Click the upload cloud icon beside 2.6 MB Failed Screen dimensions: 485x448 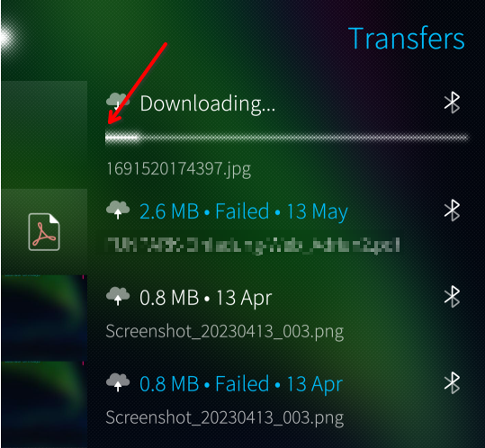118,210
